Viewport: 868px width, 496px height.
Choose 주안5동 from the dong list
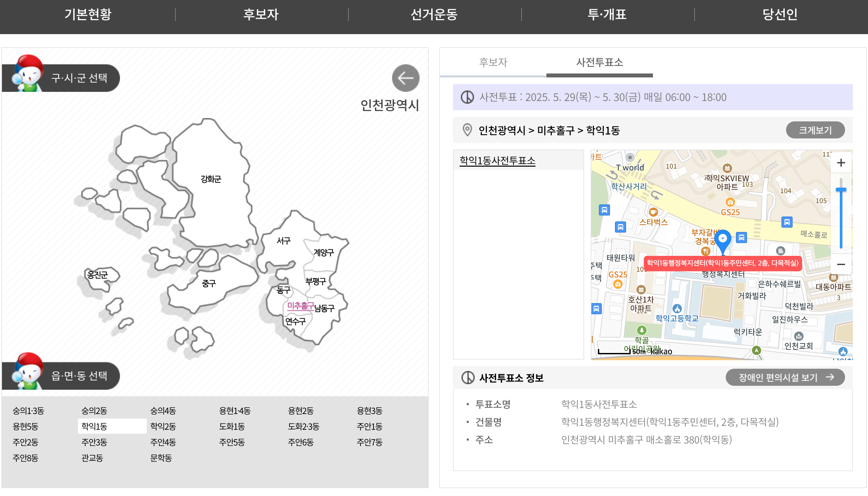point(232,442)
